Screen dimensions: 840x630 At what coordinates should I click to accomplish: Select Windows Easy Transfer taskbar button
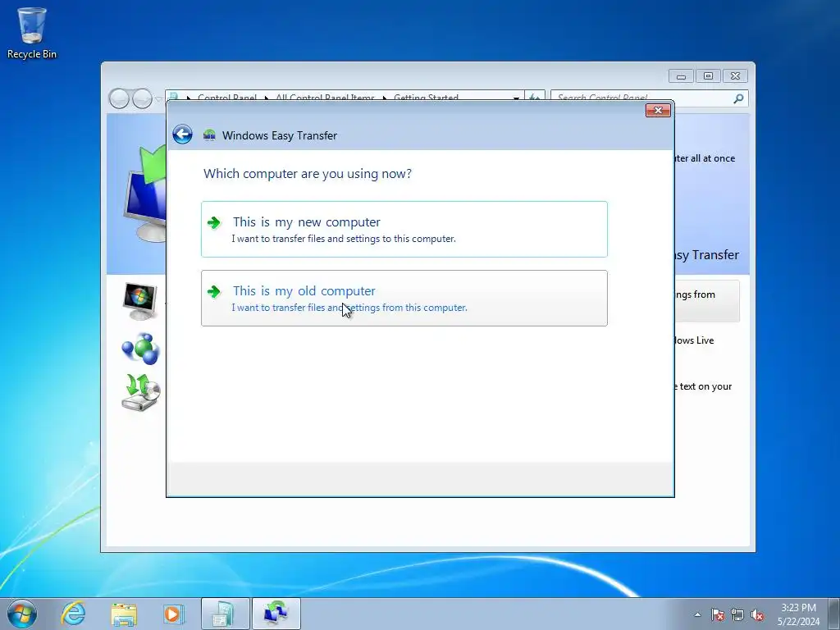click(276, 614)
